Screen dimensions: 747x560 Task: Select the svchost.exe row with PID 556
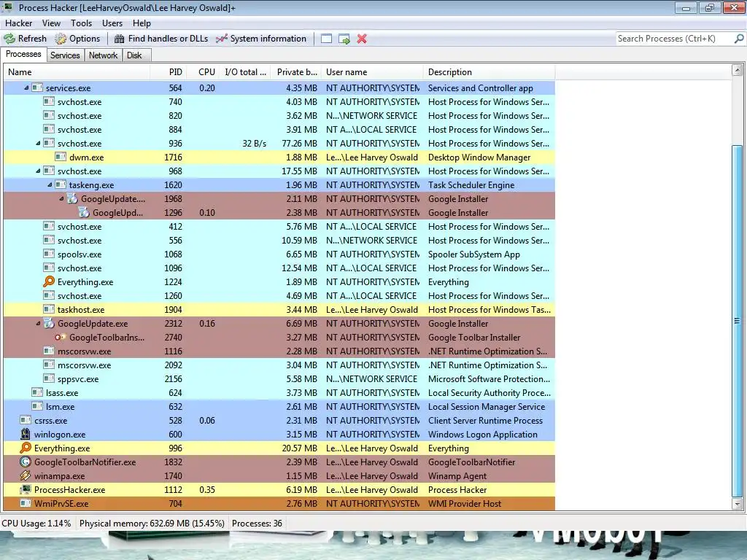tap(279, 240)
